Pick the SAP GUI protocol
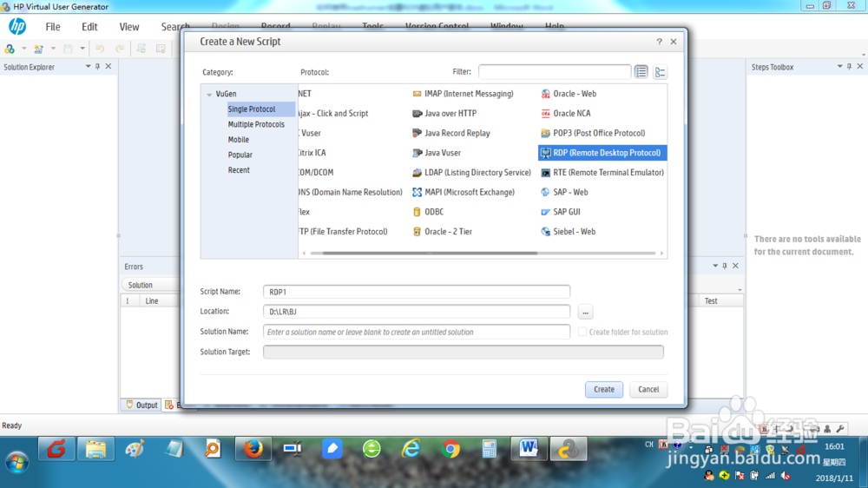 point(560,212)
